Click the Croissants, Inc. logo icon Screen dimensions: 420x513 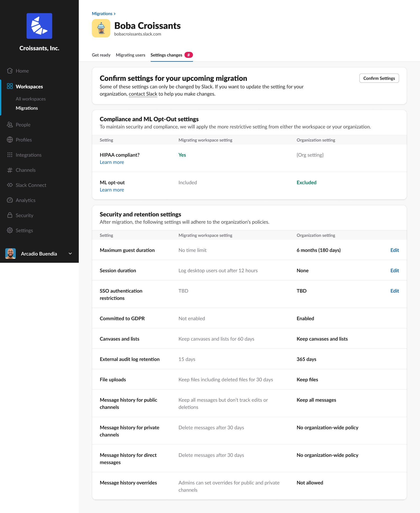(39, 26)
